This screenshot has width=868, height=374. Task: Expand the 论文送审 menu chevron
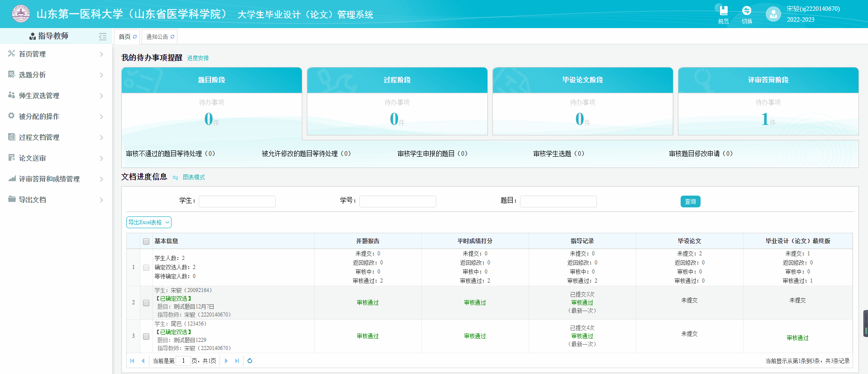coord(101,158)
